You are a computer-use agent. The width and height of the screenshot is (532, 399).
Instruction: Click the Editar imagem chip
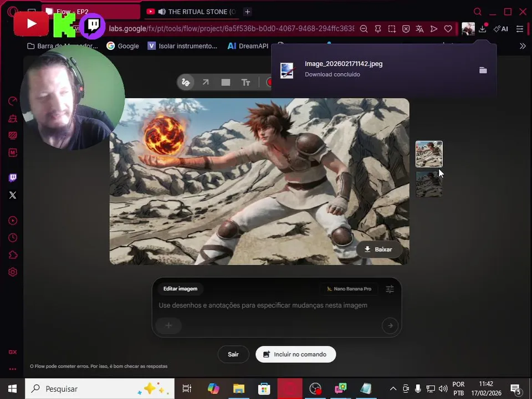tap(180, 289)
